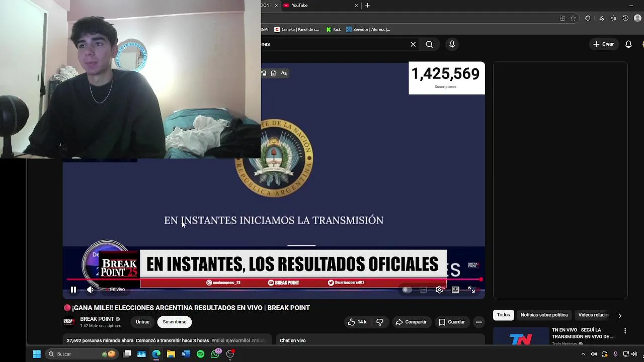Viewport: 644px width, 362px height.
Task: Open Windows Start menu
Action: pos(37,354)
